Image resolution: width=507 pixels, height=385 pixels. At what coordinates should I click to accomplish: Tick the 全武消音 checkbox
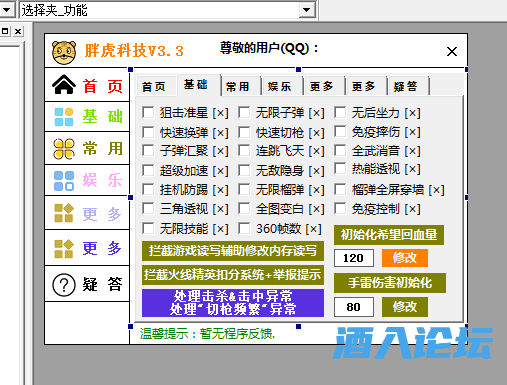click(340, 150)
